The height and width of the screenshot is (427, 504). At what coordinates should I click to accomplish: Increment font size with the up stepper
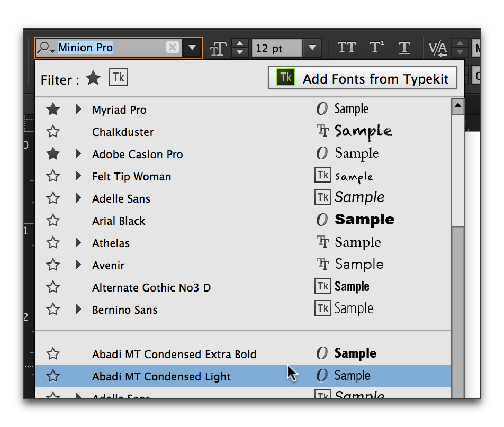pos(240,43)
